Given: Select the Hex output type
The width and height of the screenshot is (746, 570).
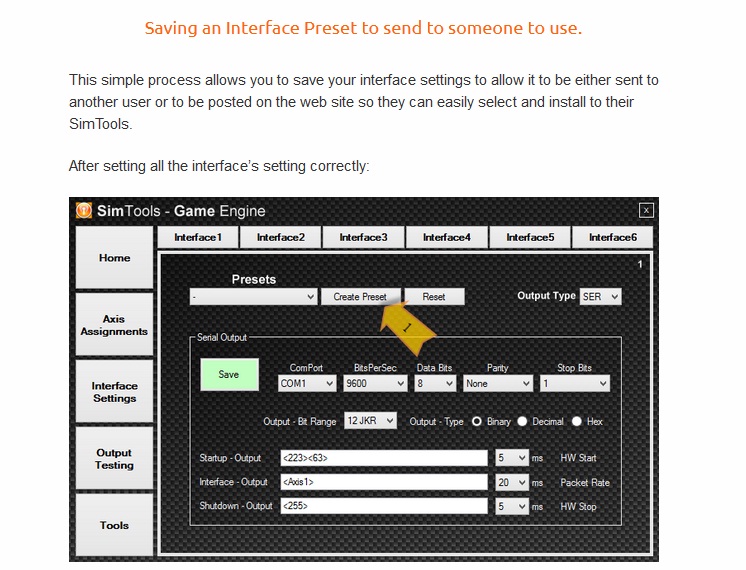Looking at the screenshot, I should pyautogui.click(x=577, y=422).
